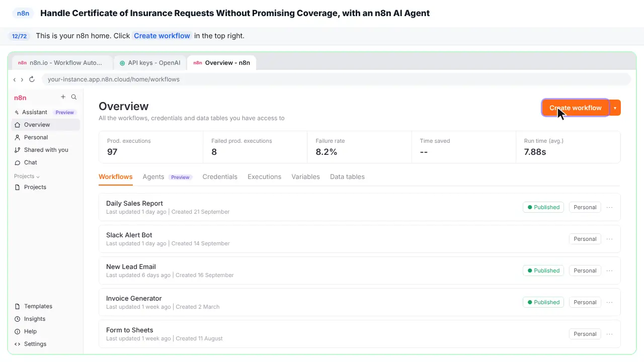Open Insights from the sidebar

pyautogui.click(x=45, y=319)
